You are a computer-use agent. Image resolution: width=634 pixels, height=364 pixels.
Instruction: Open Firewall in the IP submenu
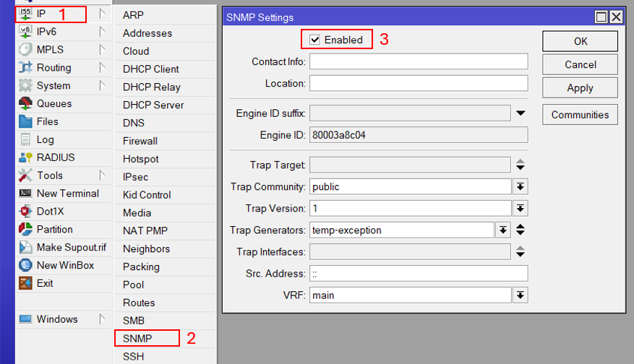pos(140,141)
